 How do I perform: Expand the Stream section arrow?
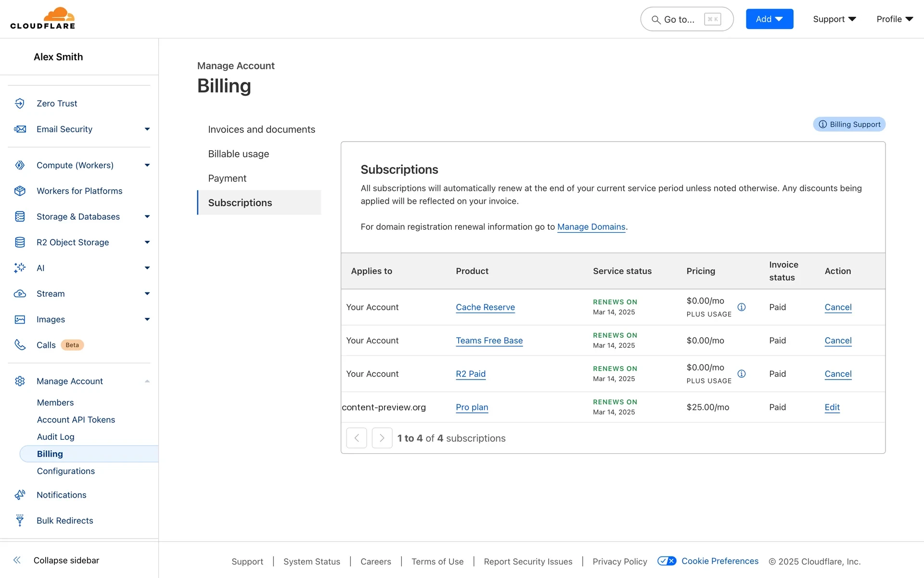pyautogui.click(x=147, y=294)
